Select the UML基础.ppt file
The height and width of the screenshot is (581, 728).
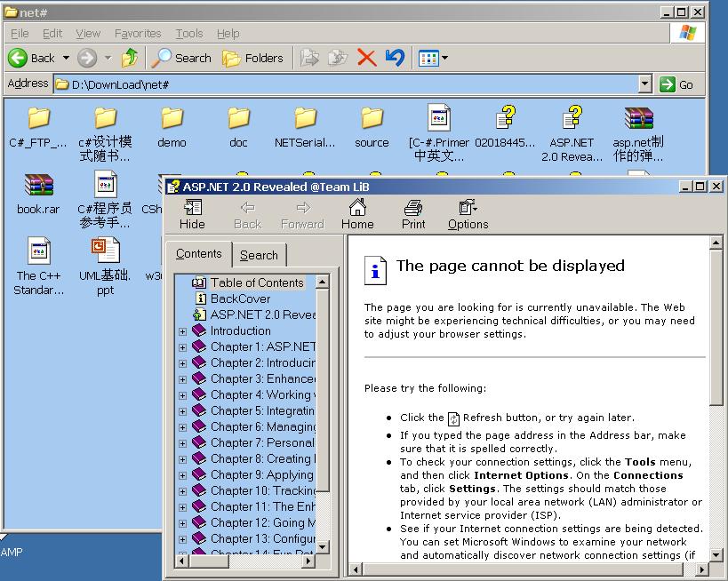pos(106,267)
